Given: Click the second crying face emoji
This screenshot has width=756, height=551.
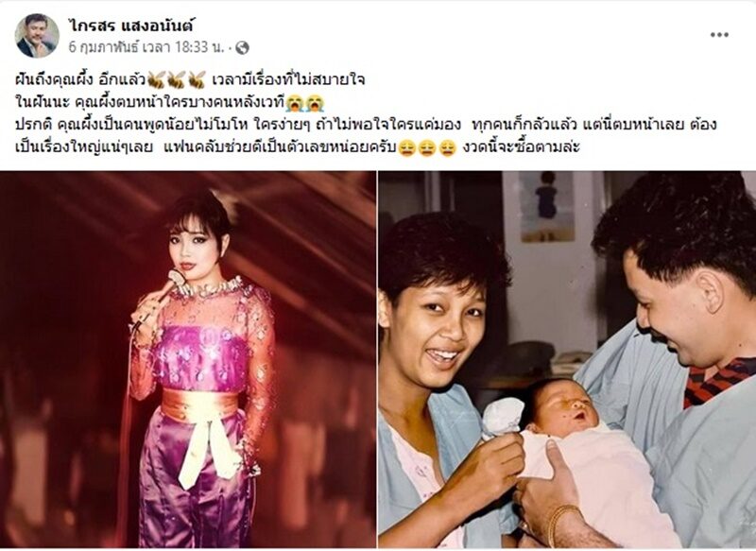Looking at the screenshot, I should coord(315,102).
